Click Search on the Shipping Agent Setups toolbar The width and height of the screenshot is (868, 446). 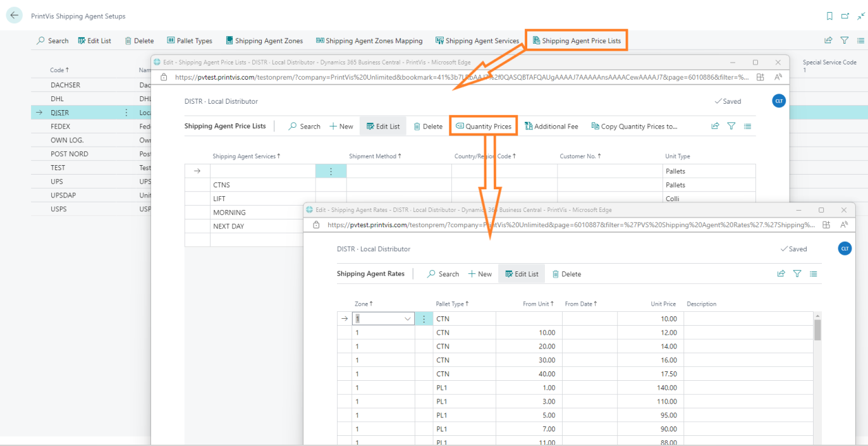[x=52, y=40]
